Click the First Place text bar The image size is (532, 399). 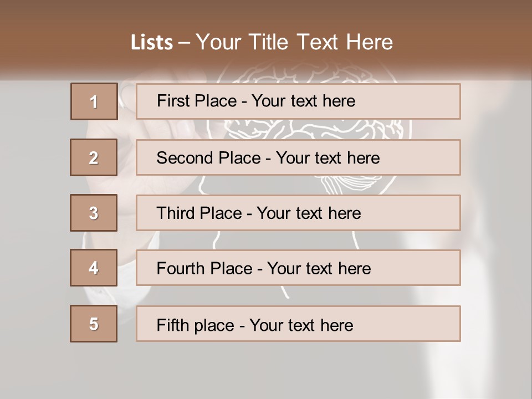click(x=298, y=101)
